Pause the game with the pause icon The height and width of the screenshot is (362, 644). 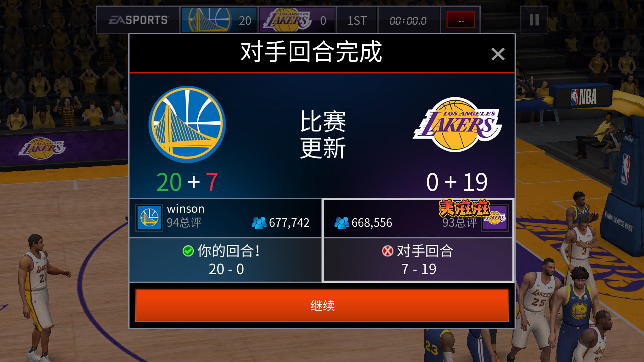[x=534, y=20]
